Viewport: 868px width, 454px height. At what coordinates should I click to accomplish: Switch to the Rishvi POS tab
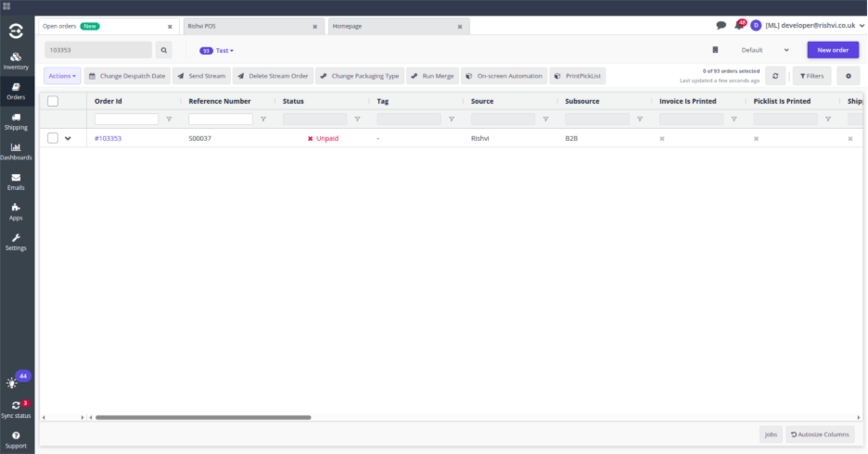tap(250, 26)
